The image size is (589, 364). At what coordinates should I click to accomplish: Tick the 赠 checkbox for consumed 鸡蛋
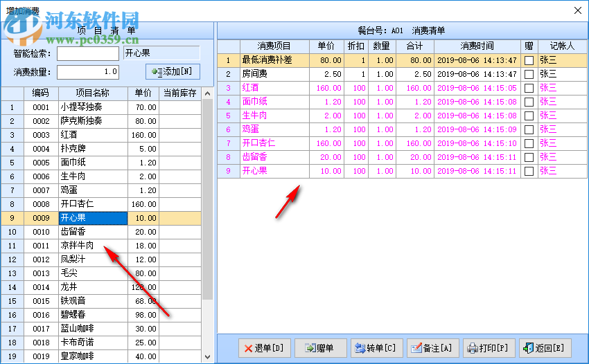point(529,130)
